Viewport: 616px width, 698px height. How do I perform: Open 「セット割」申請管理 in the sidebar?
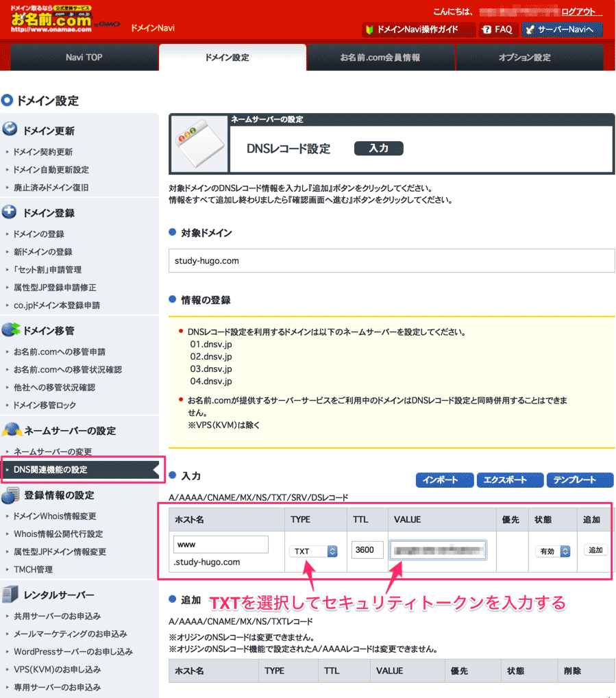pyautogui.click(x=47, y=269)
